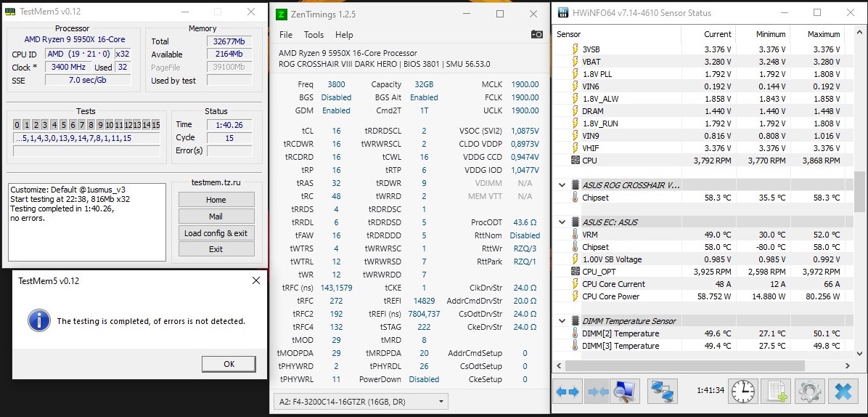
Task: Click the fan icon beside CPU_OPT row
Action: click(x=576, y=272)
